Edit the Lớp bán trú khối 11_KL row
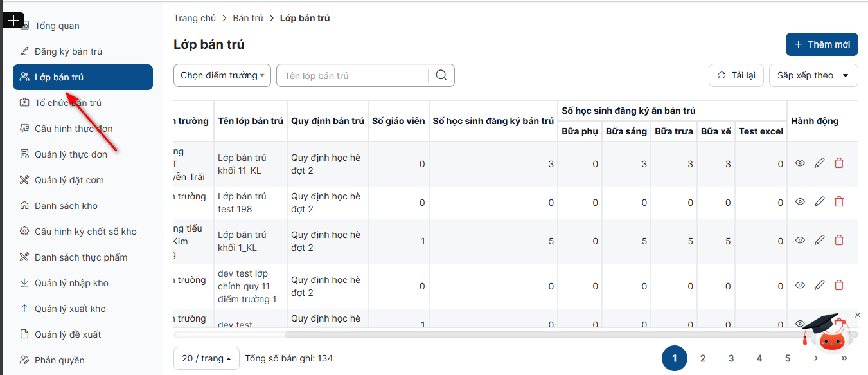This screenshot has width=868, height=375. click(819, 163)
